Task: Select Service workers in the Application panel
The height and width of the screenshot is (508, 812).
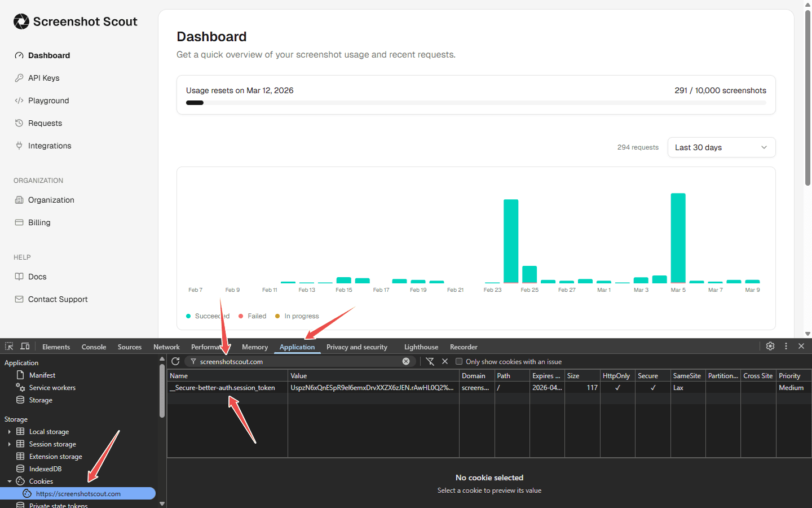Action: tap(51, 388)
